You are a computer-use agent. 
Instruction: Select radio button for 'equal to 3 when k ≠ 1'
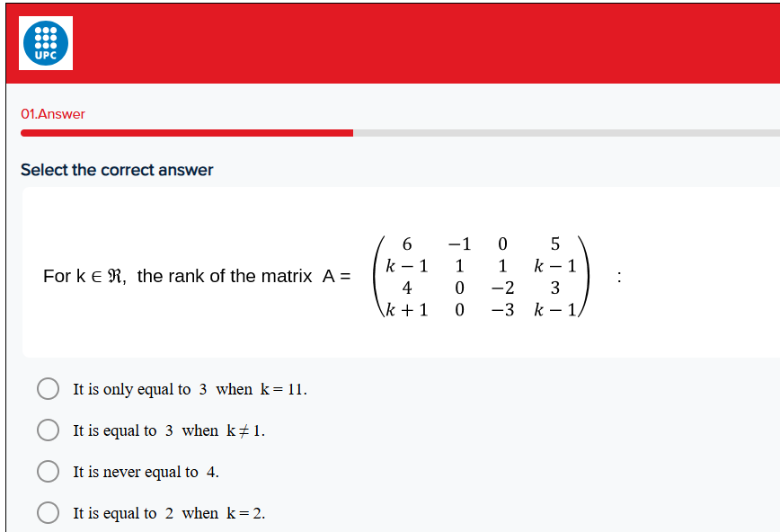48,430
